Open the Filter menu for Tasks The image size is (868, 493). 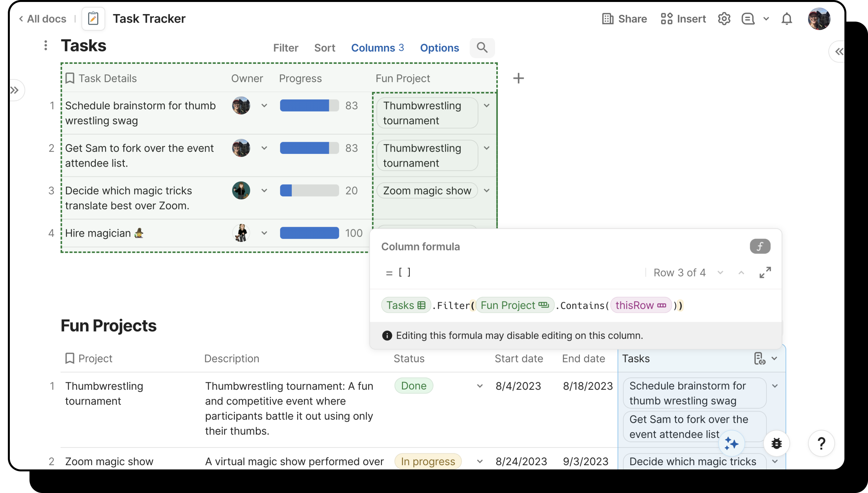286,48
